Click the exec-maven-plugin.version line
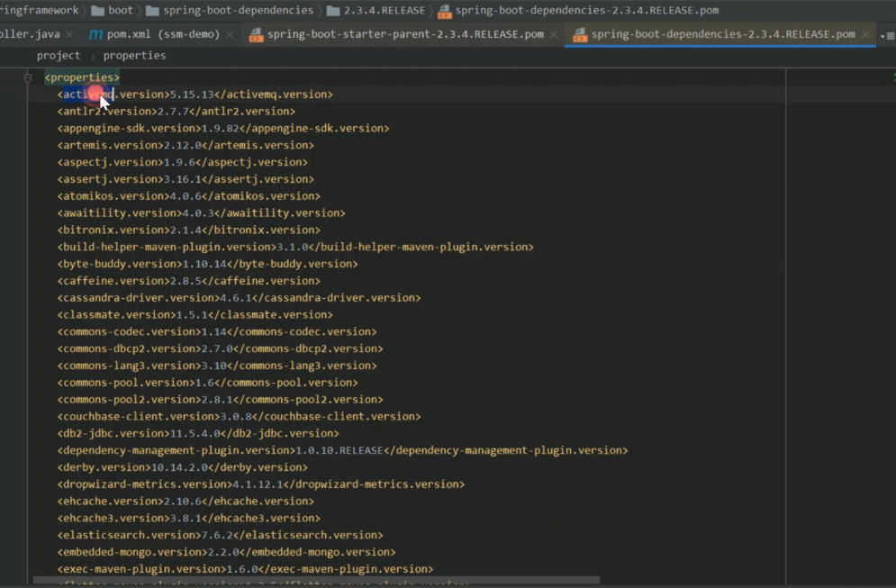Viewport: 896px width, 588px height. coord(245,569)
